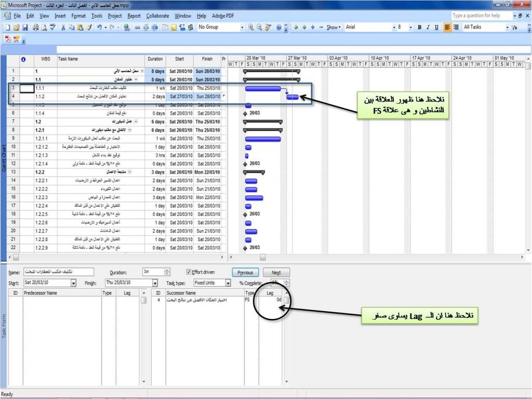The height and width of the screenshot is (399, 532).
Task: Click the Zoom Out magnifier icon
Action: click(259, 28)
